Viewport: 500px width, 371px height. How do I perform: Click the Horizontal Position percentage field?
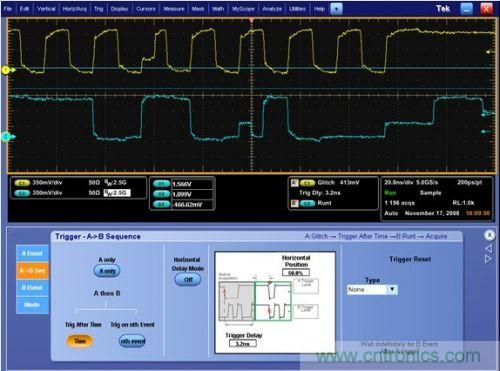click(296, 273)
